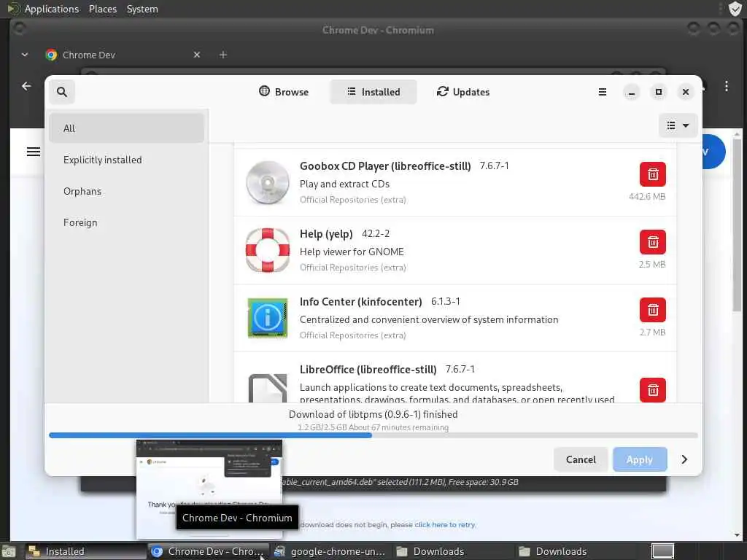Select the Orphans filter
The width and height of the screenshot is (747, 560).
[127, 192]
